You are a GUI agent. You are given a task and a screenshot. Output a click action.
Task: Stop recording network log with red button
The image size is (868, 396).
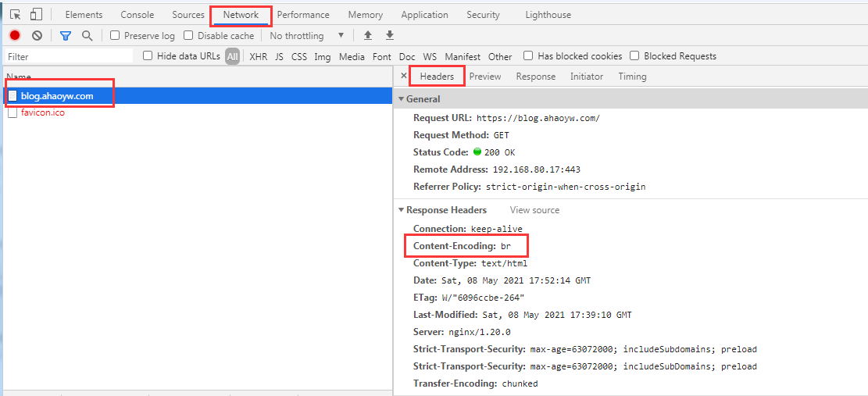[x=15, y=35]
